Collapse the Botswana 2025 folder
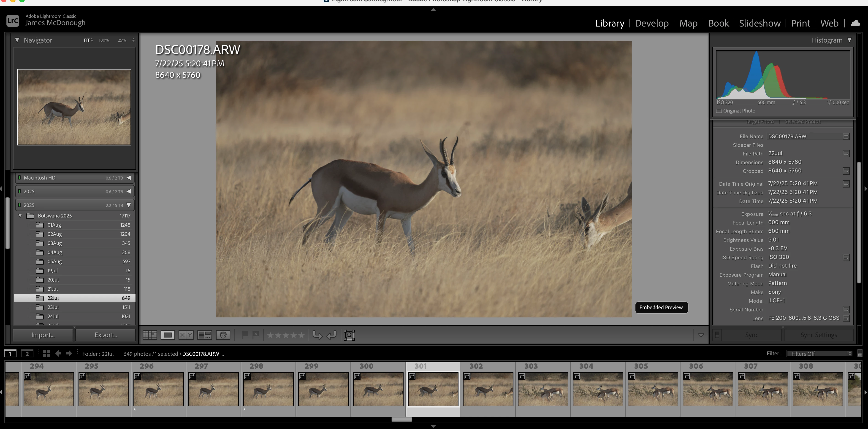Screen dimensions: 868x429 click(x=20, y=216)
